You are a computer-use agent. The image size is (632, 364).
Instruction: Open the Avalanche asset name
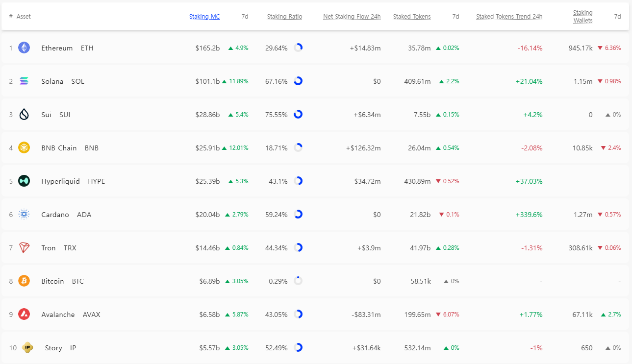coord(58,315)
